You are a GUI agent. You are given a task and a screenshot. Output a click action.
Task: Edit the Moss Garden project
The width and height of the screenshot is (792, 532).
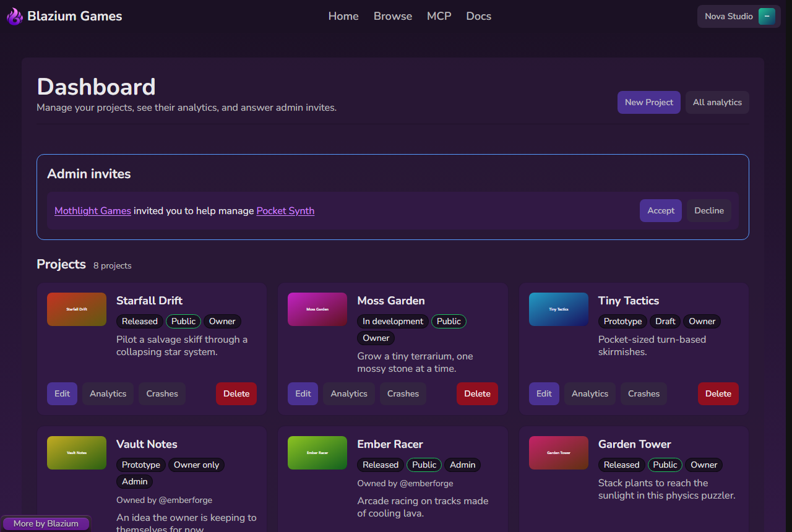click(303, 393)
